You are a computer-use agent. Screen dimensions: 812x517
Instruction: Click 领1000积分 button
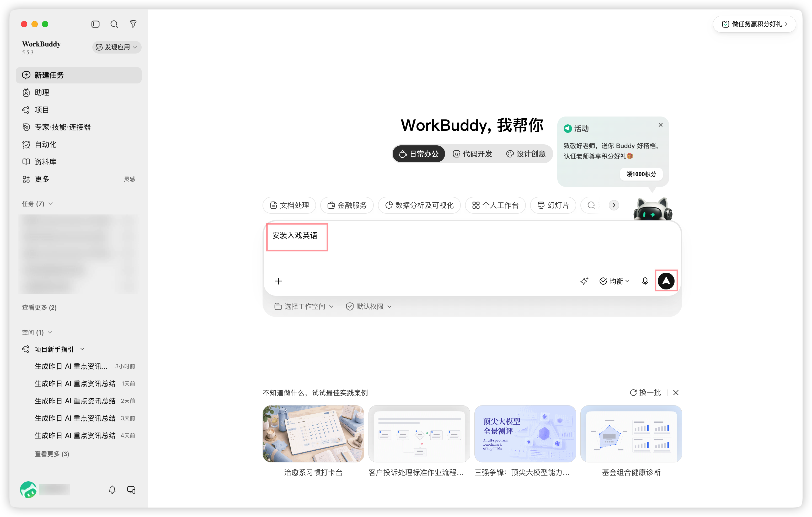(641, 174)
